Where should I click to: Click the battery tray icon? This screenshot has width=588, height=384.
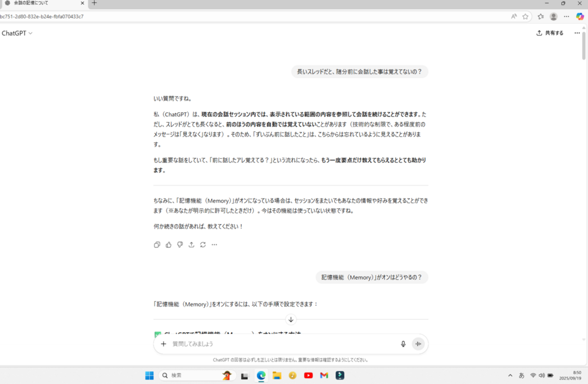point(550,375)
